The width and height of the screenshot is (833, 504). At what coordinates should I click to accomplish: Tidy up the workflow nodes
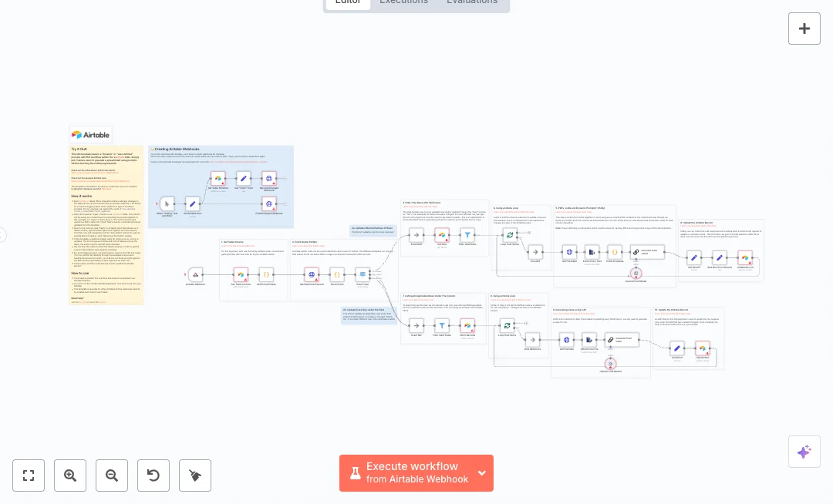pos(195,475)
